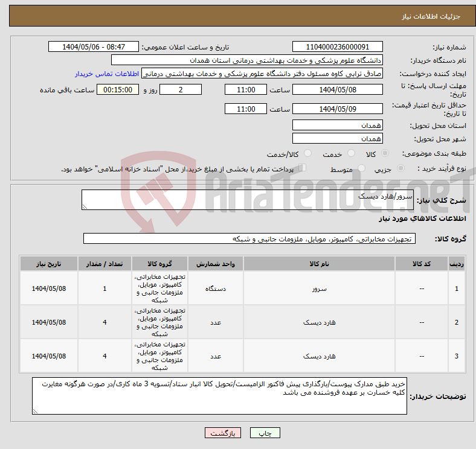476x449 pixels.
Task: Select the کالا radio button
Action: (x=385, y=153)
